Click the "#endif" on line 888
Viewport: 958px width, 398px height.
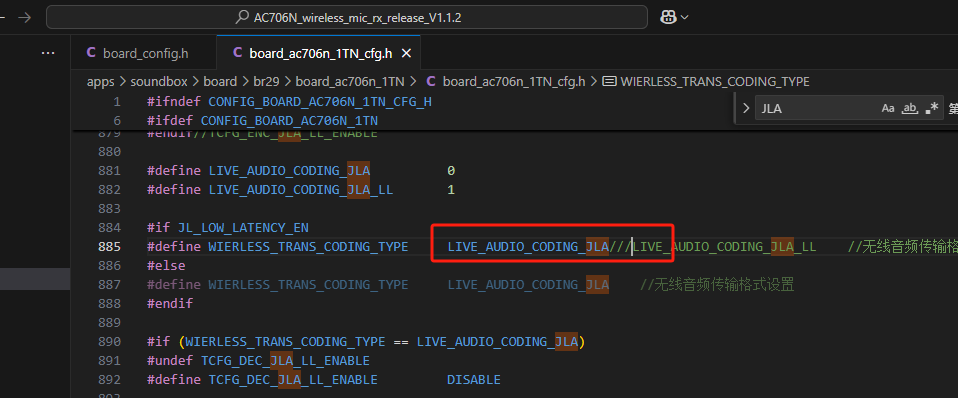[x=170, y=304]
